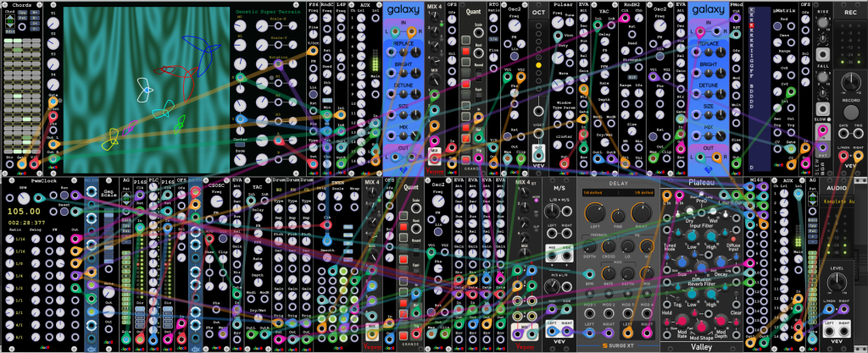
Task: Click the pink Mod Rate knob on Plateau
Action: click(682, 321)
